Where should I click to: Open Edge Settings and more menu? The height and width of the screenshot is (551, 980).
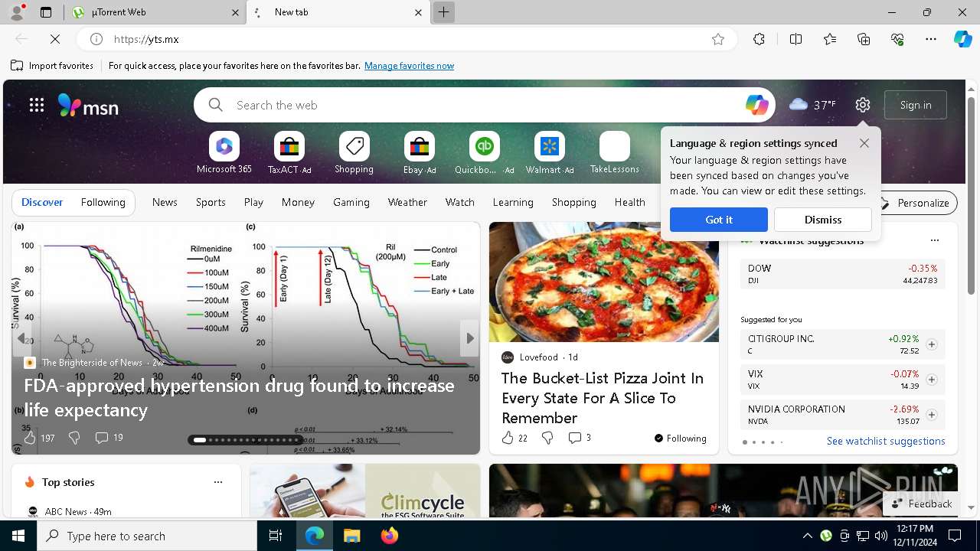coord(931,39)
